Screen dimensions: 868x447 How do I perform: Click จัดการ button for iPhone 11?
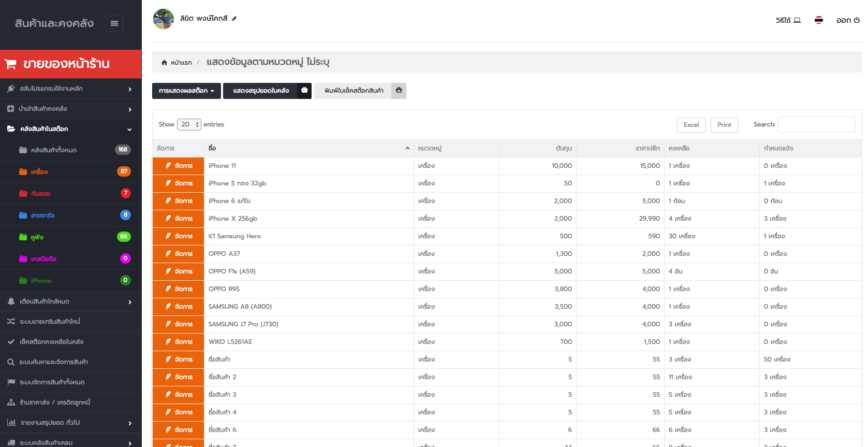coord(179,166)
